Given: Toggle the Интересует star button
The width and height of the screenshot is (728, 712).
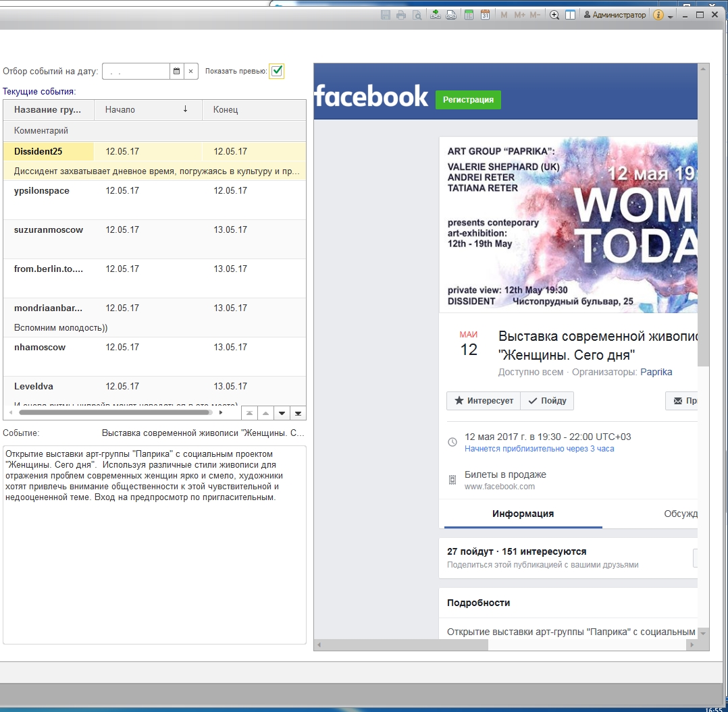Looking at the screenshot, I should (x=484, y=401).
